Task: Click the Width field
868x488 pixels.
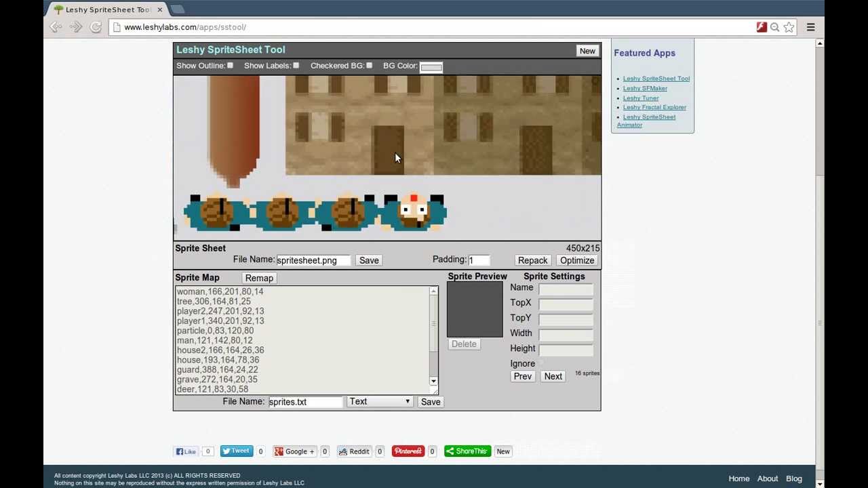Action: [x=566, y=333]
